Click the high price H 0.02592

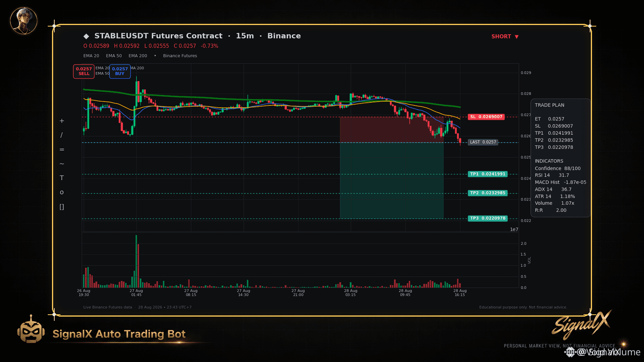coord(127,46)
